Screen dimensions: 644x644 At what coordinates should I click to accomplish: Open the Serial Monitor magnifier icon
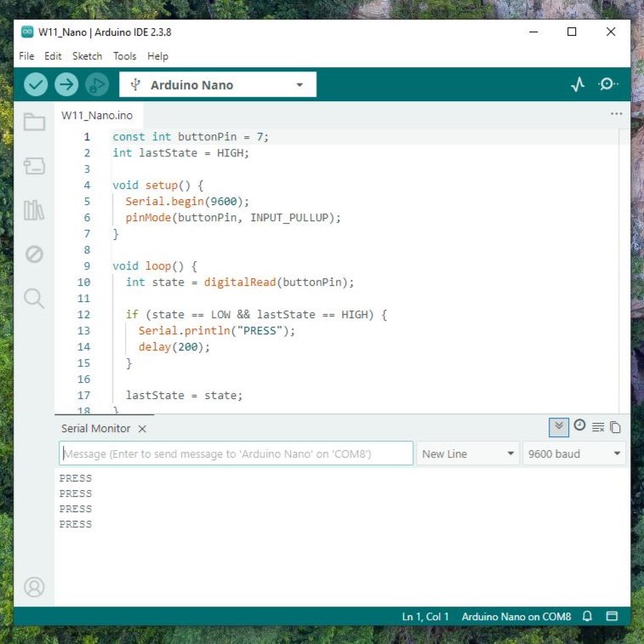pos(608,84)
